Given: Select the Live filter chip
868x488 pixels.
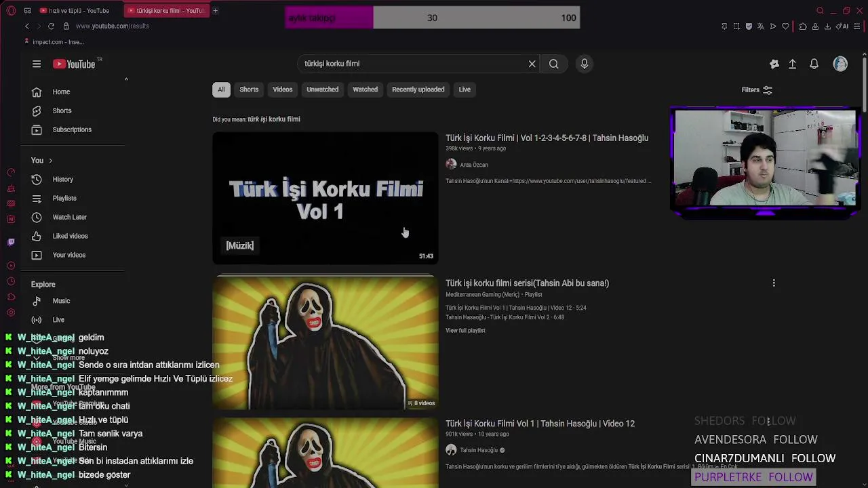Looking at the screenshot, I should click(x=465, y=89).
